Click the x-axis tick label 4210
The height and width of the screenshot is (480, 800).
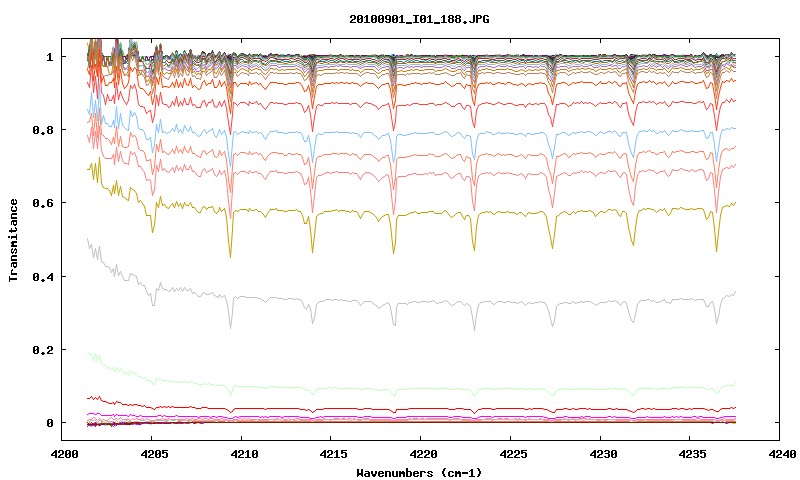tap(246, 454)
